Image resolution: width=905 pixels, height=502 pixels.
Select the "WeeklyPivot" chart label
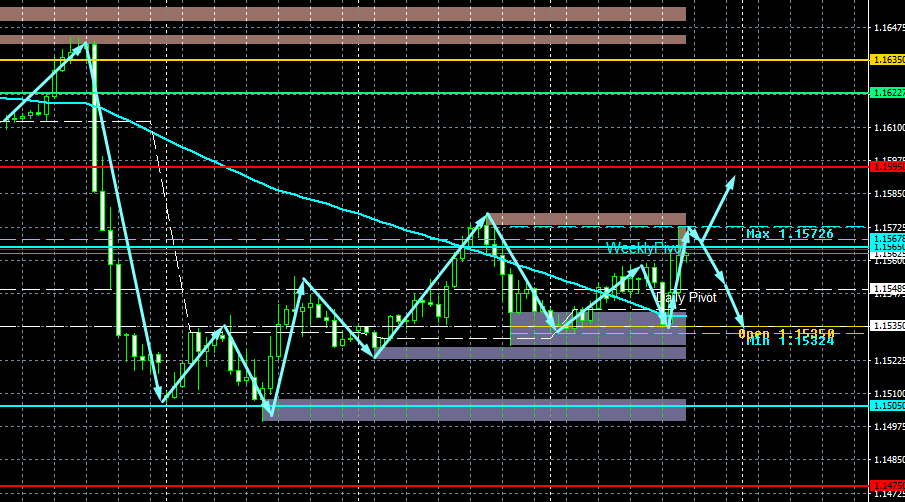(645, 248)
